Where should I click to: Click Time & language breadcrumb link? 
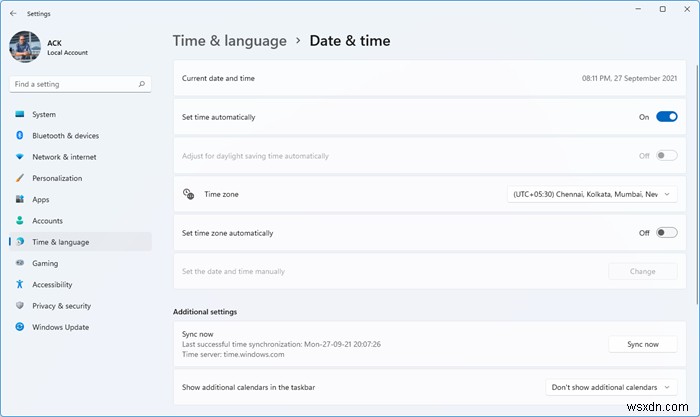click(229, 41)
